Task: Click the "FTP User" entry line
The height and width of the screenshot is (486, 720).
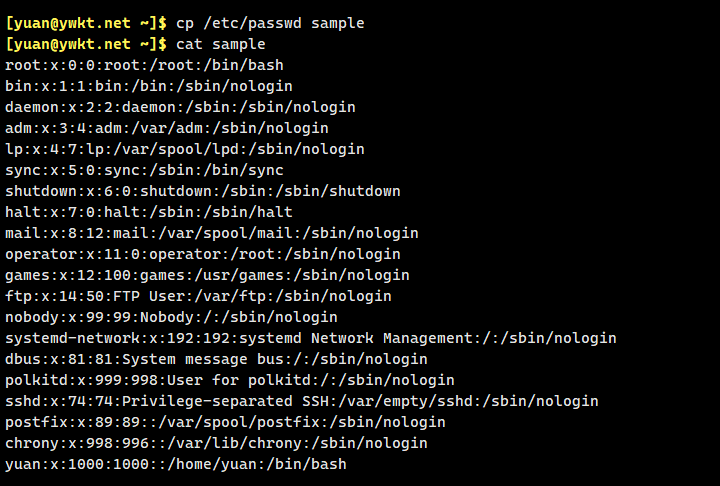Action: click(198, 296)
